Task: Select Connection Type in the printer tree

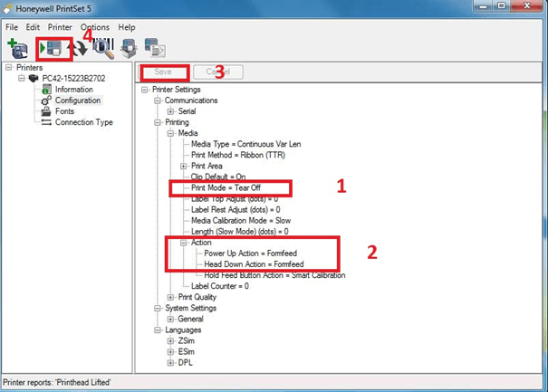Action: point(84,122)
